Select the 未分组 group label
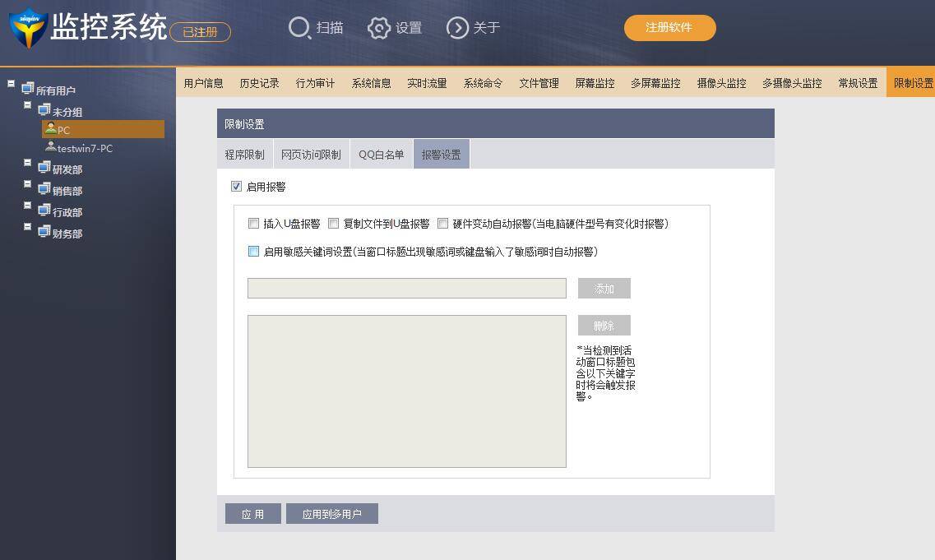935x560 pixels. click(67, 112)
